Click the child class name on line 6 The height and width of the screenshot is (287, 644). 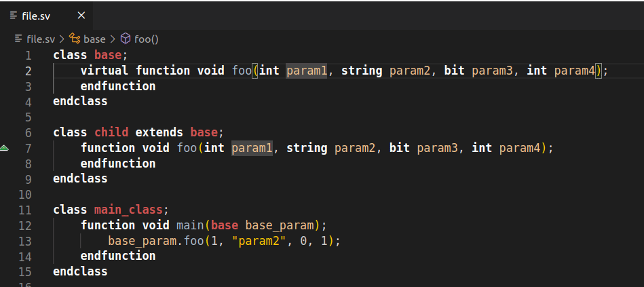111,132
